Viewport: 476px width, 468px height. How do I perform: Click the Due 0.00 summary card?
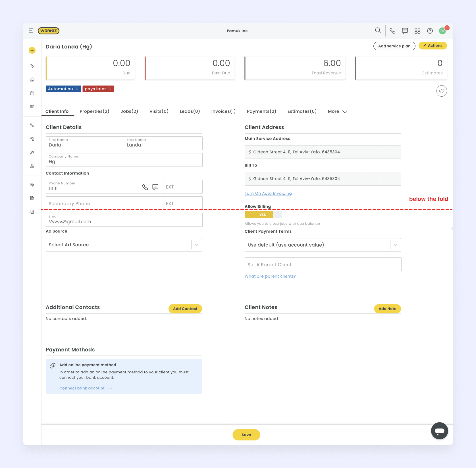click(x=90, y=68)
